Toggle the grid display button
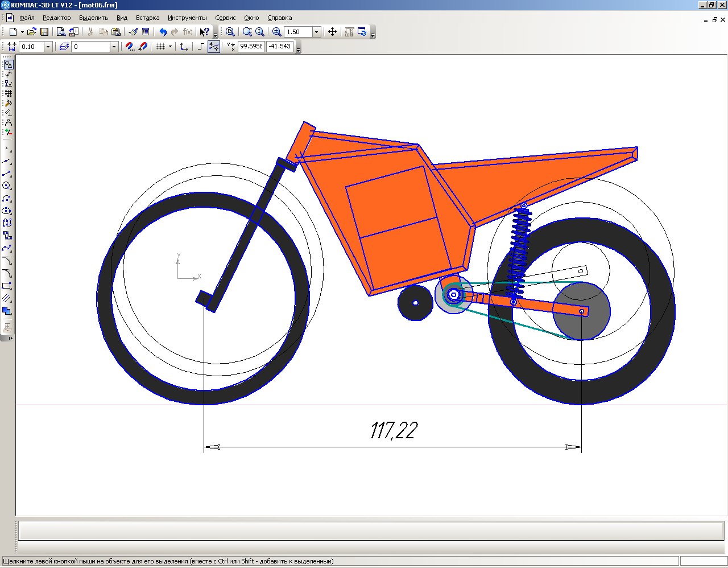 pos(160,47)
